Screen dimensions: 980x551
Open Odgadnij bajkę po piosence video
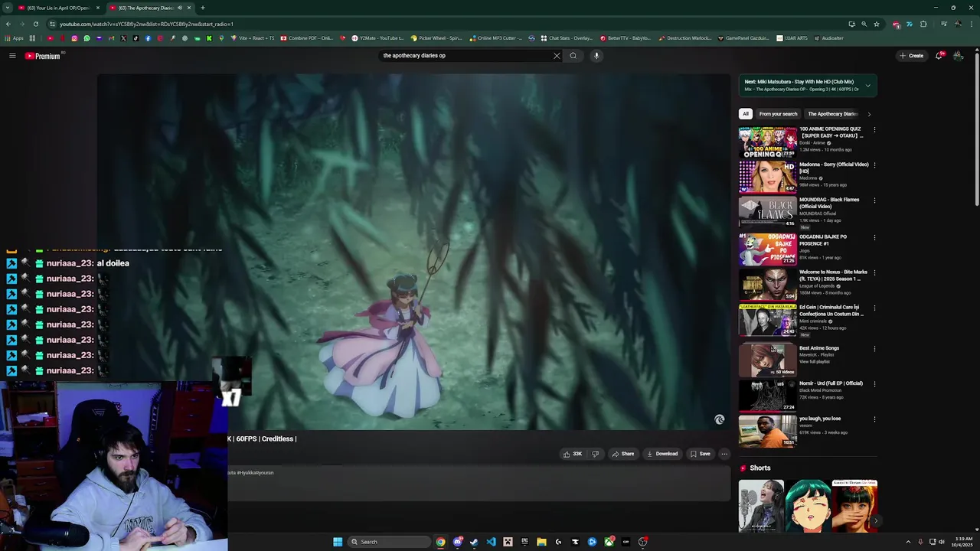pyautogui.click(x=808, y=249)
